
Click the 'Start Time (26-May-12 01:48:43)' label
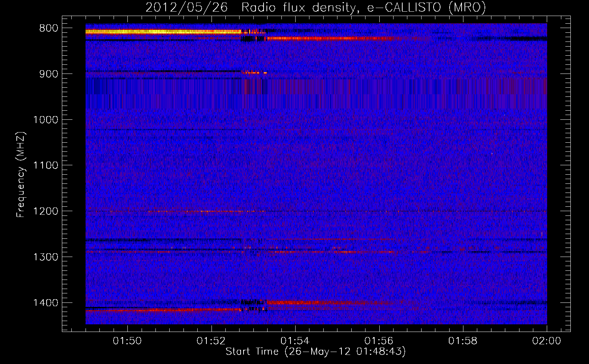pos(316,352)
